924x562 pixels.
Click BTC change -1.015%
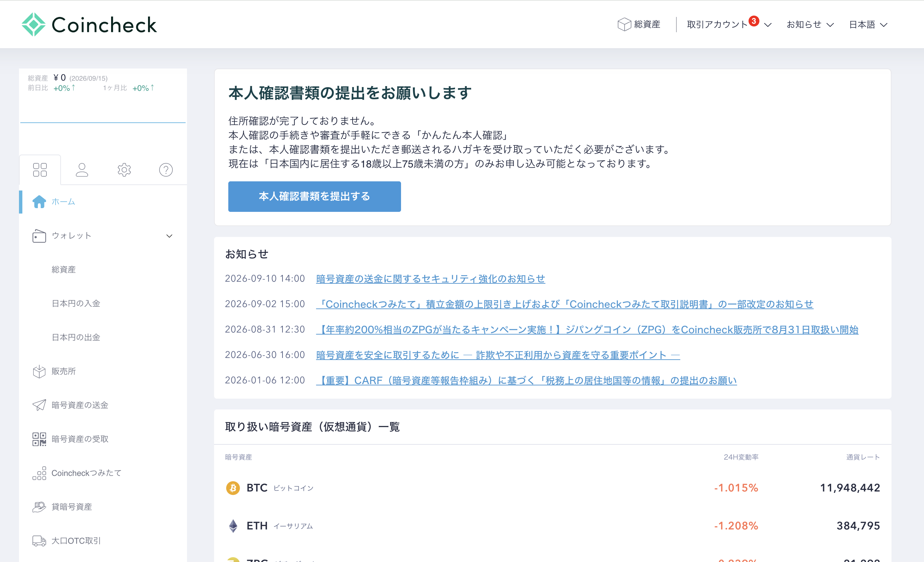tap(736, 488)
